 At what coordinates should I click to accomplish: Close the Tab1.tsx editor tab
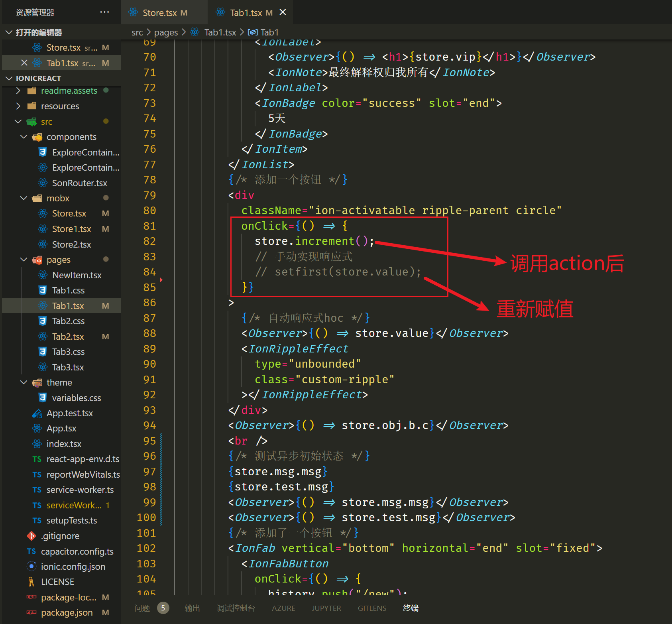pos(283,12)
